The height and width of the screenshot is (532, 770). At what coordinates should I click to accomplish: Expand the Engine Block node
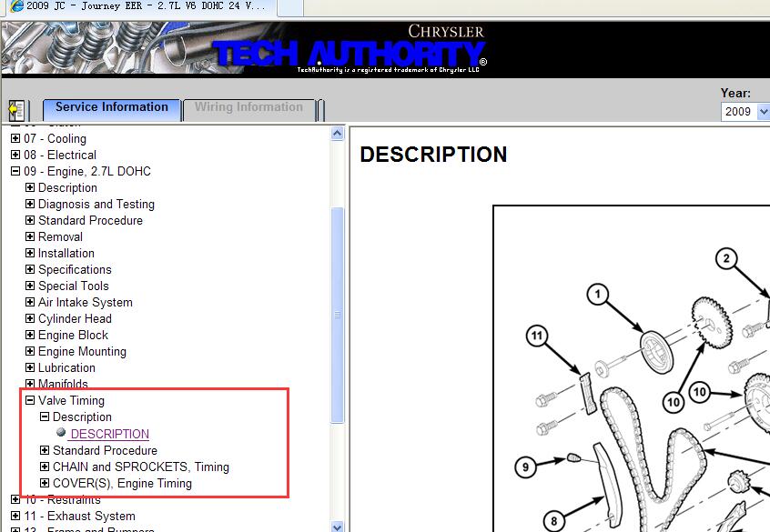tap(30, 335)
